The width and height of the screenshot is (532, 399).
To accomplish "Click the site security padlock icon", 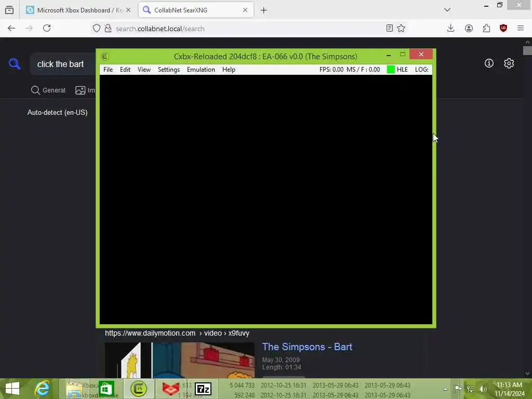I will coord(108,28).
